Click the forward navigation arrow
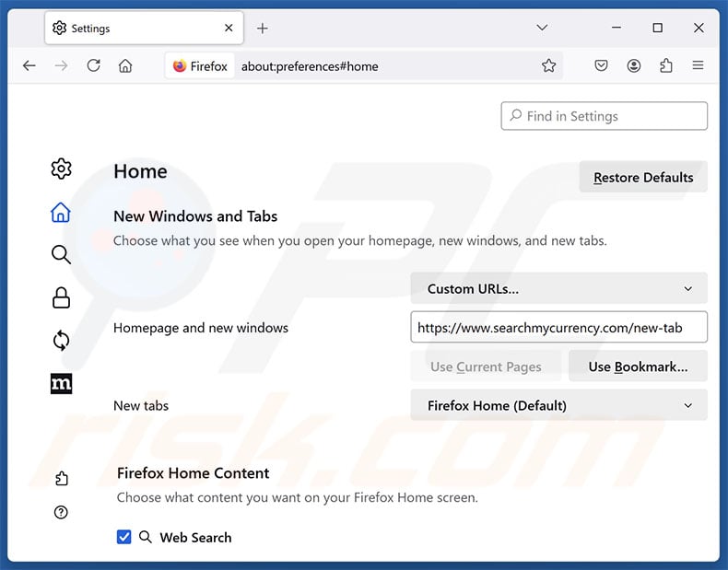The width and height of the screenshot is (728, 570). tap(61, 66)
